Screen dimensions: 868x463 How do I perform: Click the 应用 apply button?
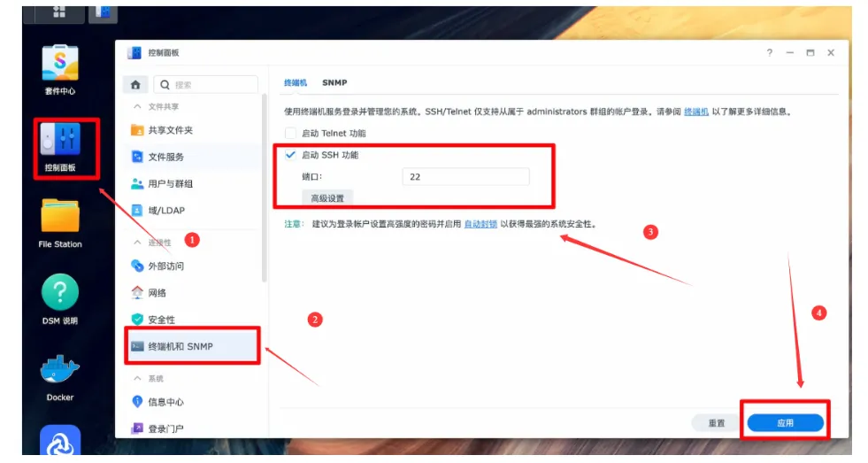[785, 423]
